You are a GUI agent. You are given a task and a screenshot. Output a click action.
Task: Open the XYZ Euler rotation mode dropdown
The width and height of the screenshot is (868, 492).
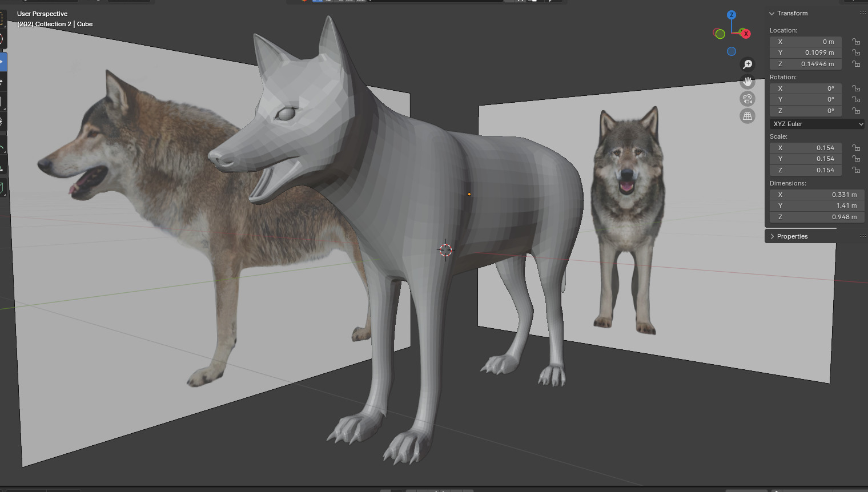point(817,124)
